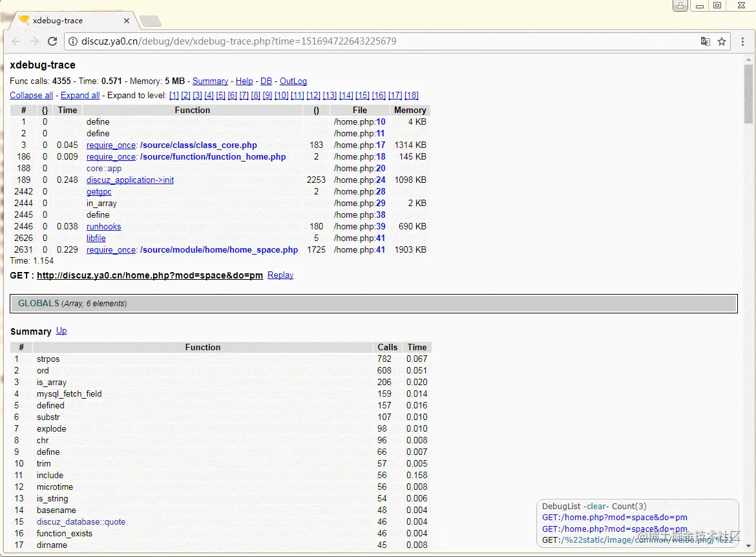
Task: Select the core::app trace row
Action: pos(220,168)
